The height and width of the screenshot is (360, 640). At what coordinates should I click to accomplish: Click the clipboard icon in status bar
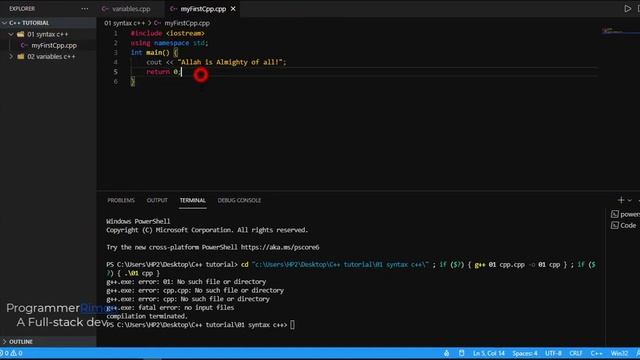coord(462,353)
